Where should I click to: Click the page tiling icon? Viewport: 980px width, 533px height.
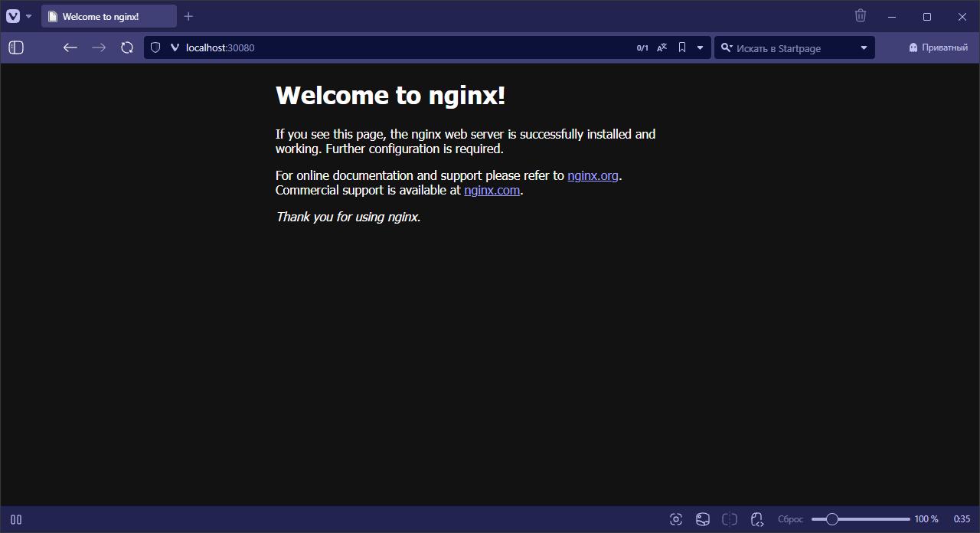730,519
